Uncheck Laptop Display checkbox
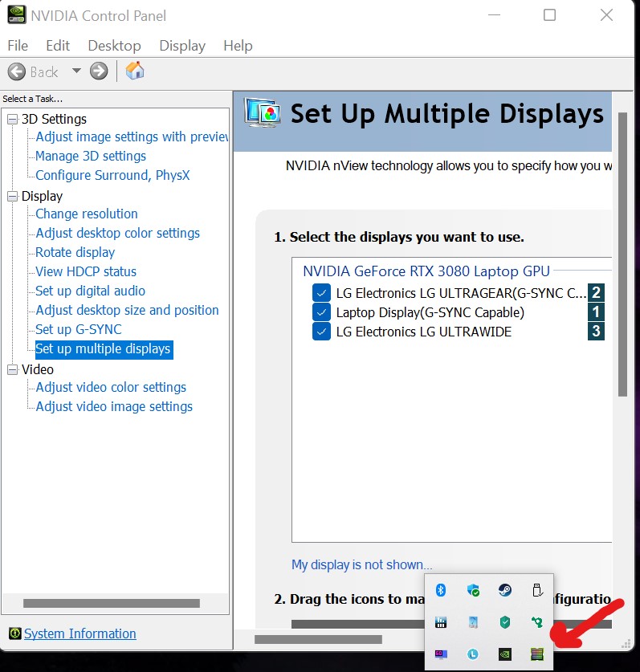Screen dimensions: 640x672 click(321, 312)
